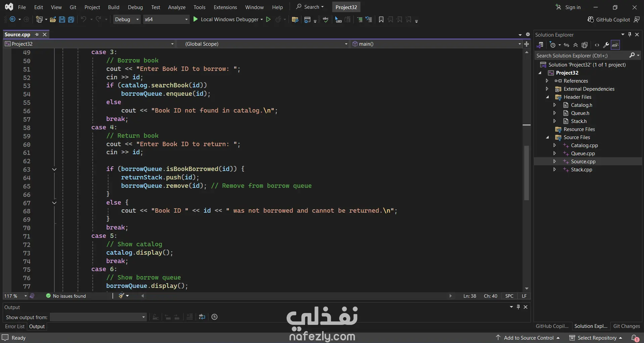This screenshot has height=343, width=644.
Task: Toggle word wrap in the Output panel
Action: pos(202,317)
